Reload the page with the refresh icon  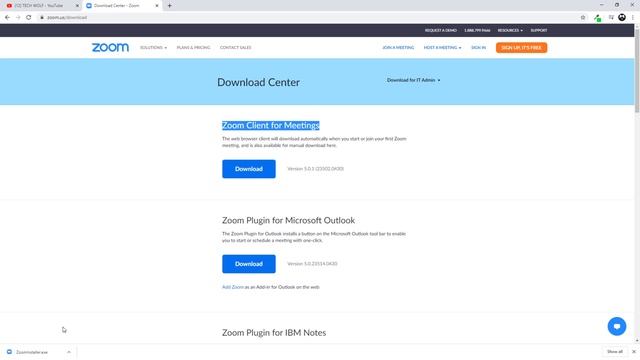point(29,18)
